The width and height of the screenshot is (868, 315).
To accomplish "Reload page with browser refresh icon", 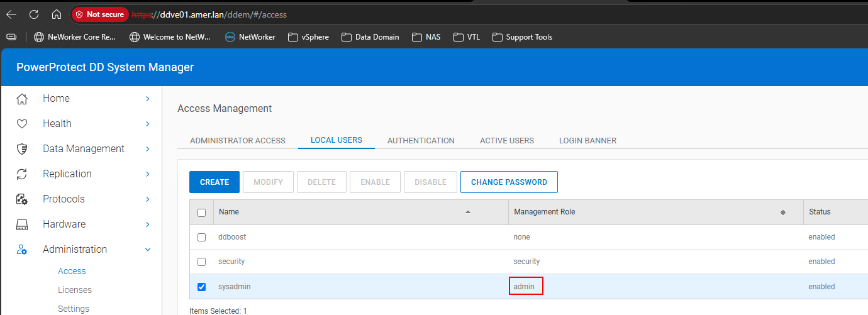I will [34, 14].
